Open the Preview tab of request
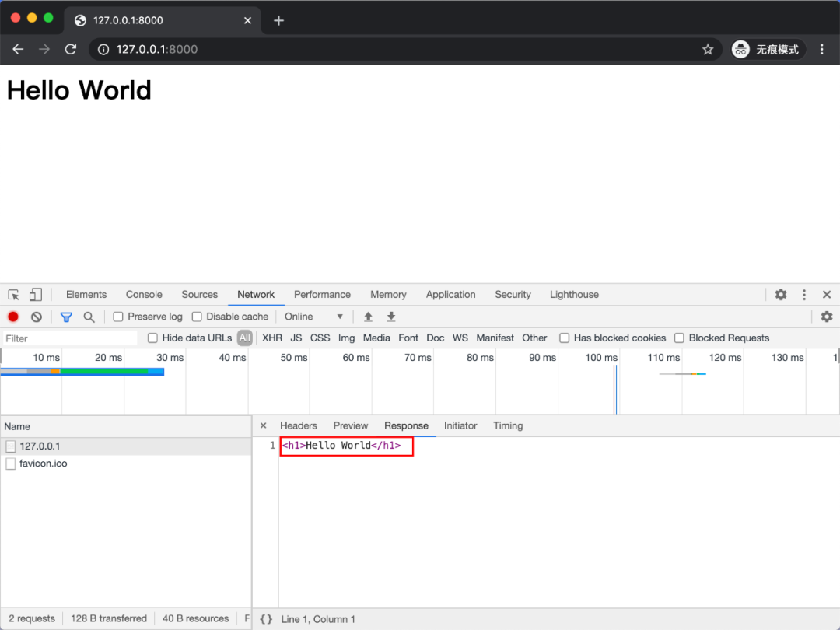This screenshot has width=840, height=630. [x=350, y=426]
